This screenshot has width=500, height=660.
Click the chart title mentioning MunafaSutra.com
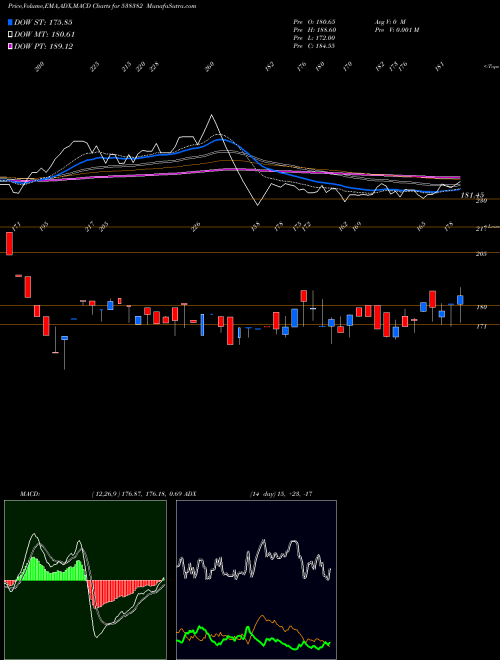click(x=102, y=6)
